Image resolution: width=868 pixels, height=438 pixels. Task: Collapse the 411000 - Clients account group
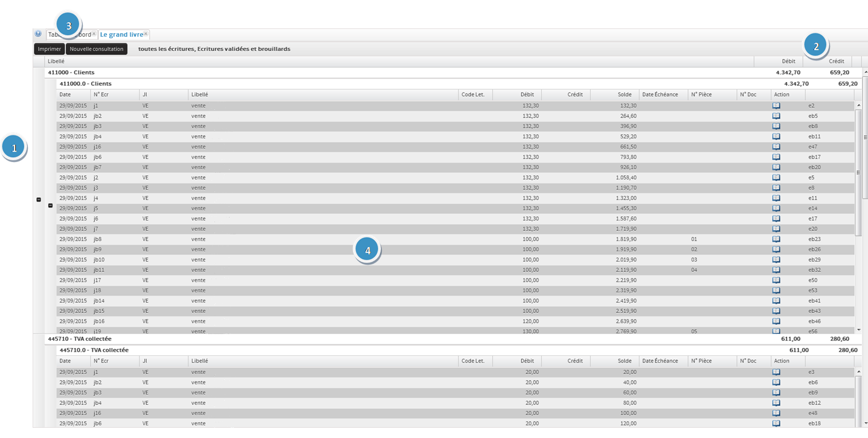39,199
